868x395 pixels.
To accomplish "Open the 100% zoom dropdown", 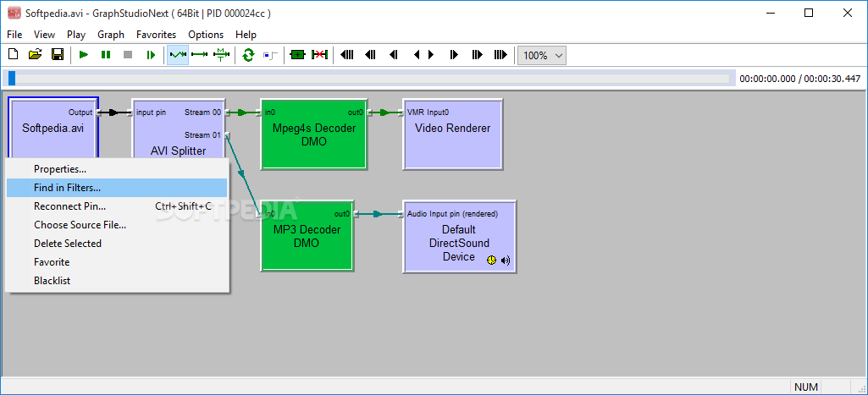I will click(542, 55).
